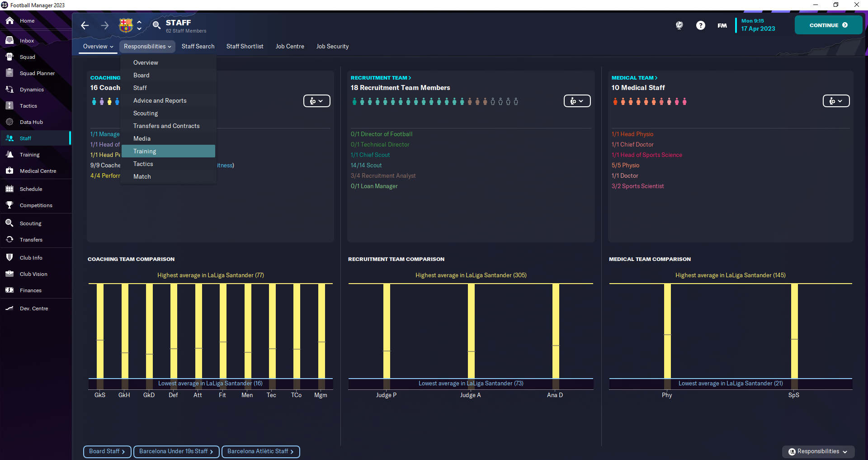868x460 pixels.
Task: Click the 1/1 Head Physio link
Action: 632,134
